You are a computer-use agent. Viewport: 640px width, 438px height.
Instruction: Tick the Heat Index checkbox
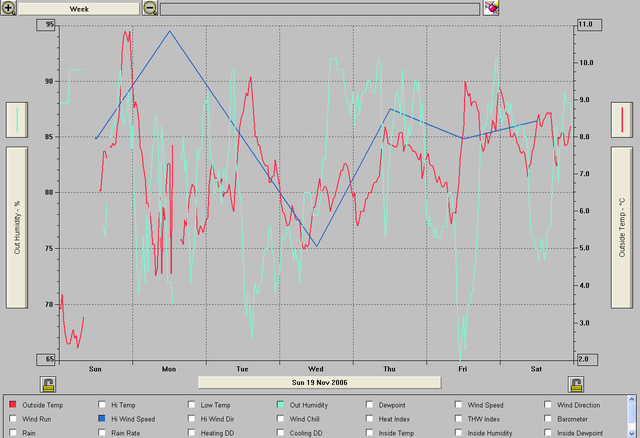[x=370, y=419]
